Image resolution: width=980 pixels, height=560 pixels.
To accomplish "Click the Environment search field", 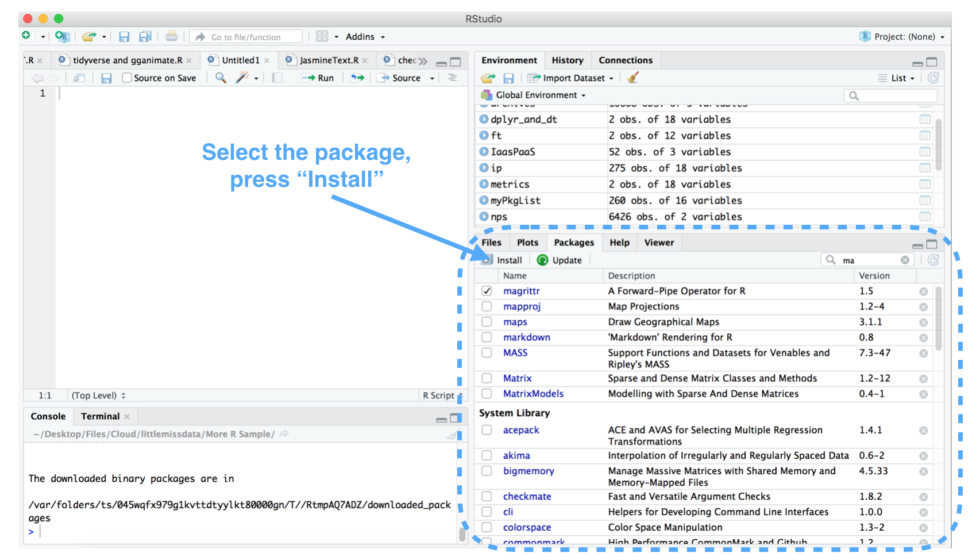I will coord(890,95).
